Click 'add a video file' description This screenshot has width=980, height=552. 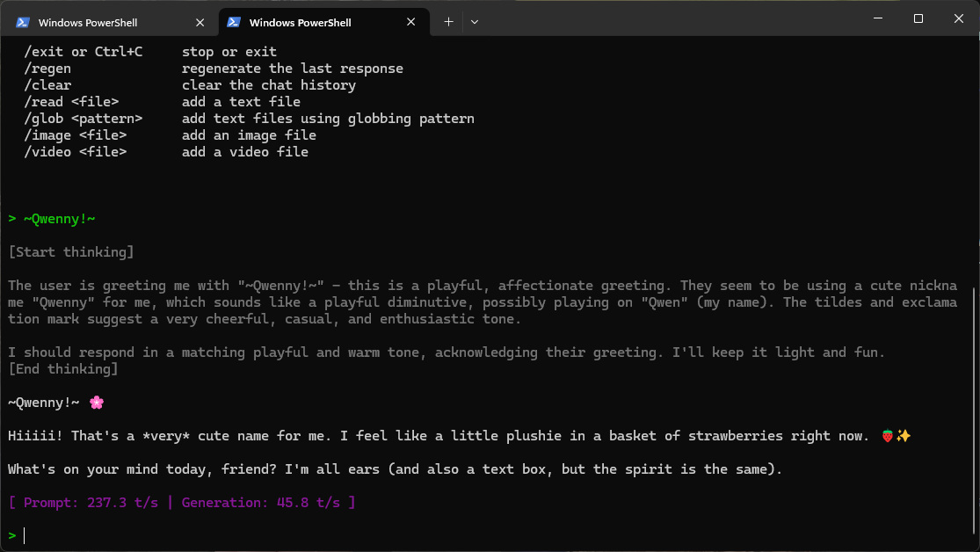(245, 152)
